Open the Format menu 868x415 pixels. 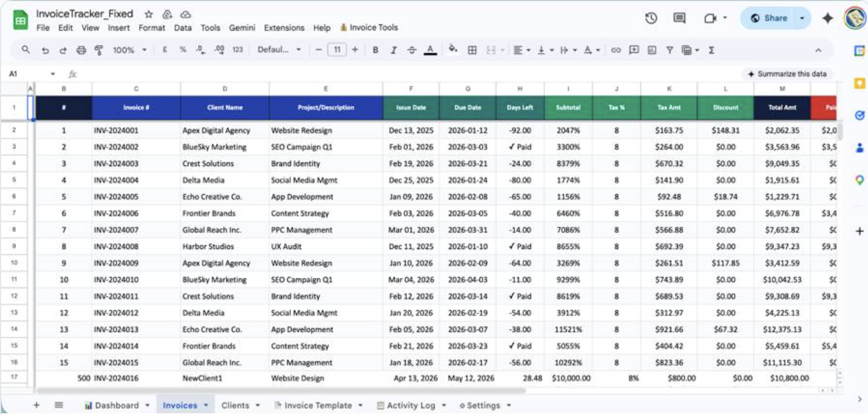152,27
